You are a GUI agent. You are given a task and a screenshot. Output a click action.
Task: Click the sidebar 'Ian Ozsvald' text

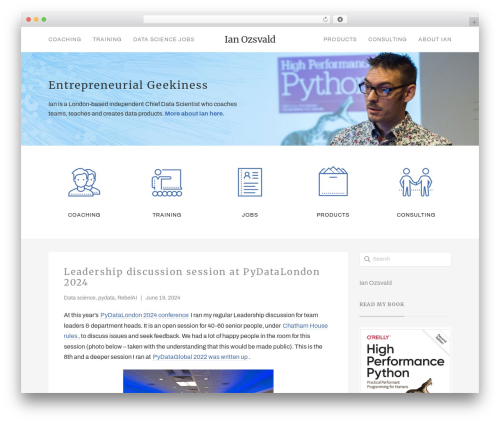[376, 283]
